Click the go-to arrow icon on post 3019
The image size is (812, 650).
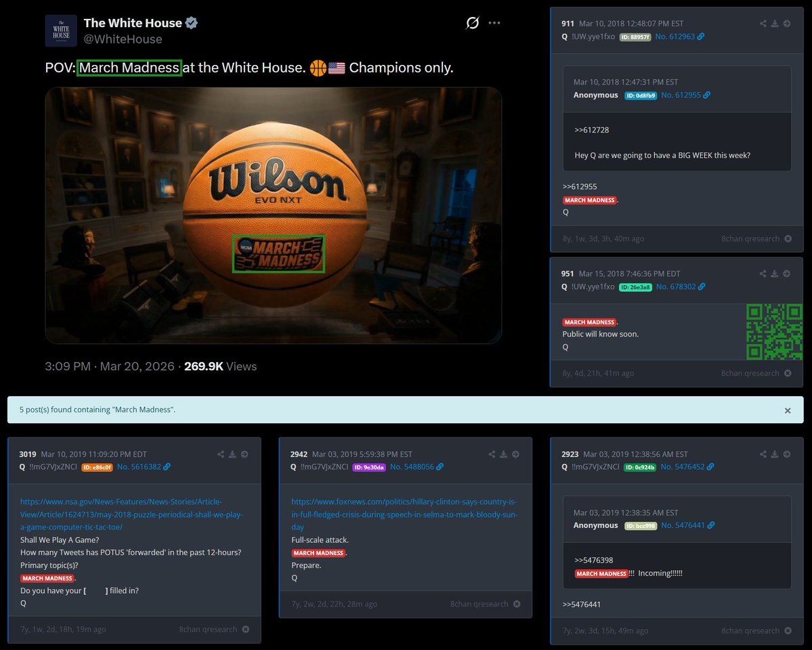(244, 454)
